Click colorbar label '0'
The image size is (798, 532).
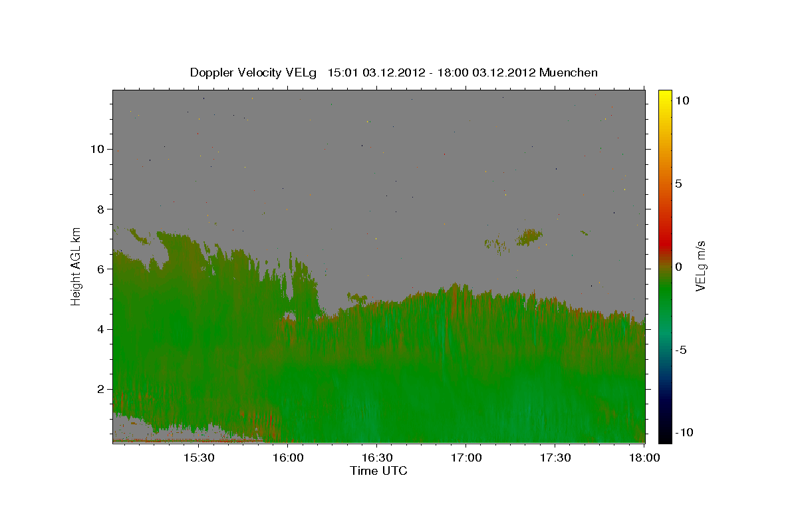point(678,267)
